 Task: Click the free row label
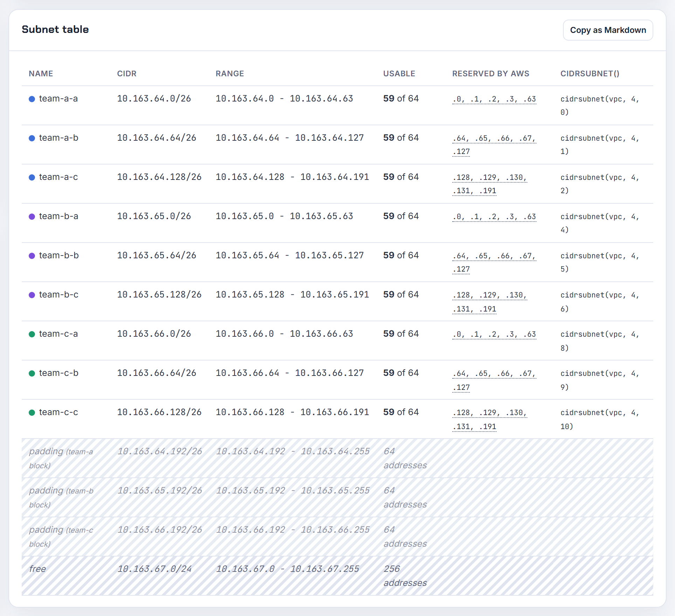37,569
